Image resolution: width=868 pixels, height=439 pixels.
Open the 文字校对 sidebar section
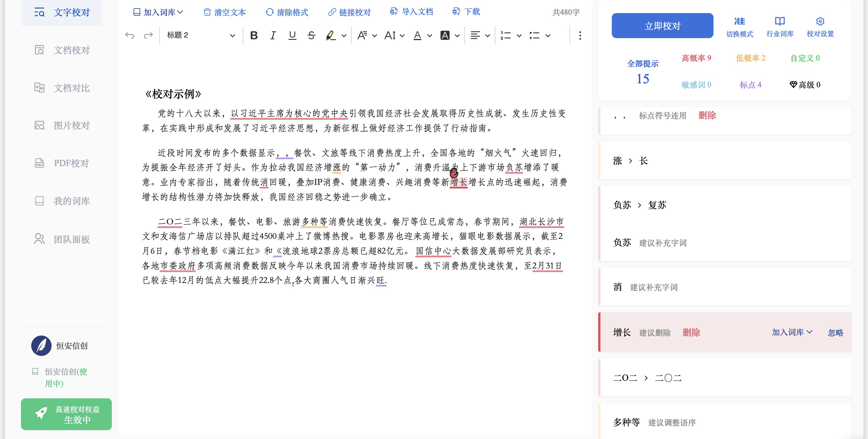click(x=62, y=12)
